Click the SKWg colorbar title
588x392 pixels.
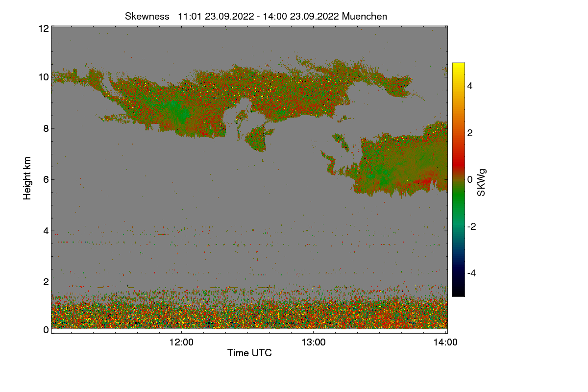pos(482,183)
